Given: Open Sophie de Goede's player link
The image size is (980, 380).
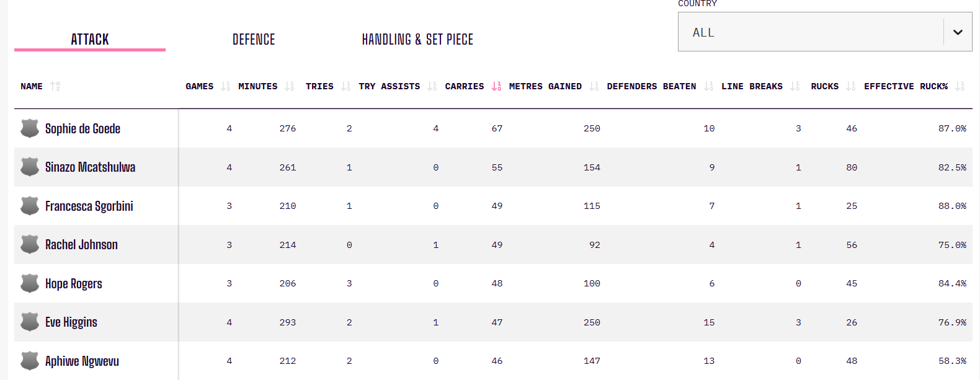Looking at the screenshot, I should [82, 129].
